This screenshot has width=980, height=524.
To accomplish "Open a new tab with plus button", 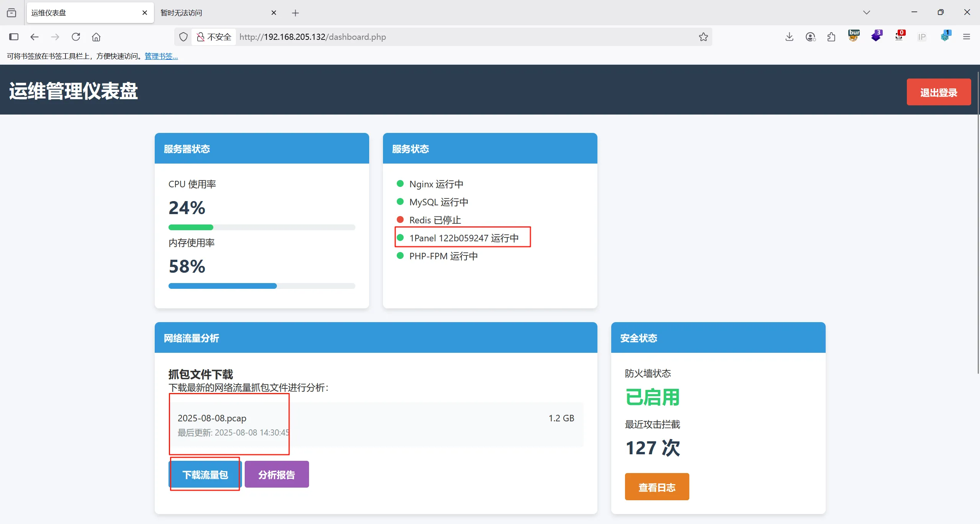I will [295, 13].
